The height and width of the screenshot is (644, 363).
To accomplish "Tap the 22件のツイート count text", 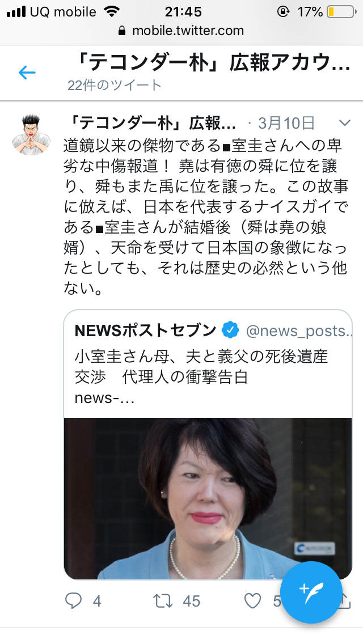I will coord(115,85).
